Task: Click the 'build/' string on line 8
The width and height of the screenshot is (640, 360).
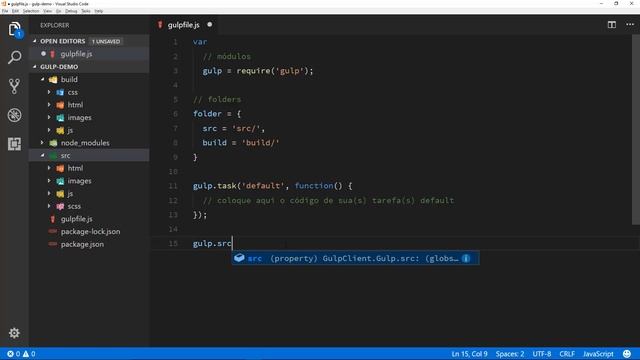Action: point(260,143)
